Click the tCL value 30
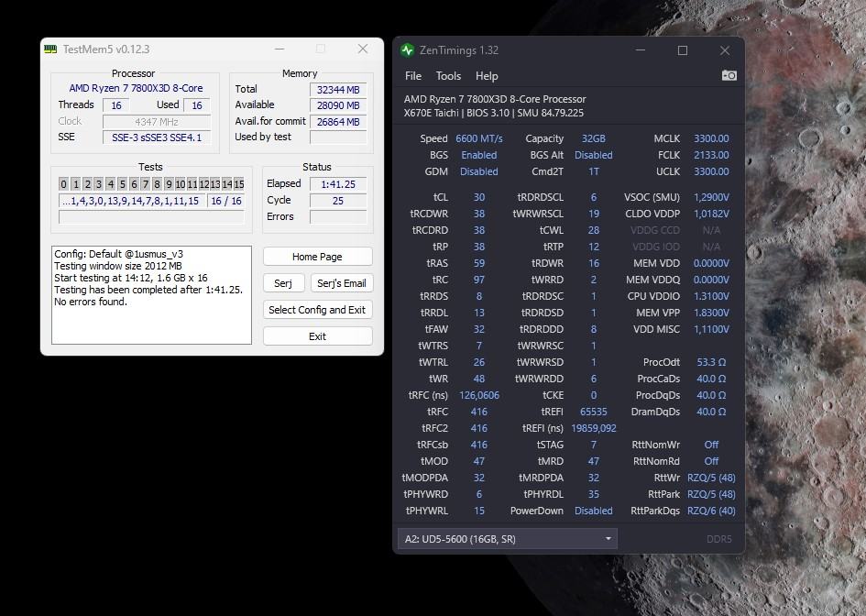 pos(479,197)
